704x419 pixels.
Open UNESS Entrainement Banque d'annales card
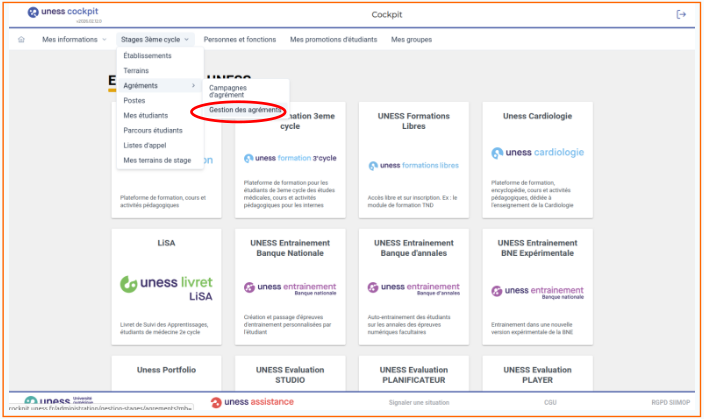(413, 290)
